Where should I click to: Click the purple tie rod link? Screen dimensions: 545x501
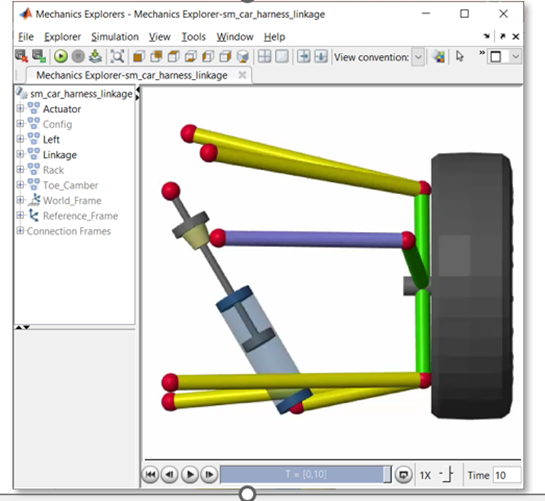(x=313, y=240)
